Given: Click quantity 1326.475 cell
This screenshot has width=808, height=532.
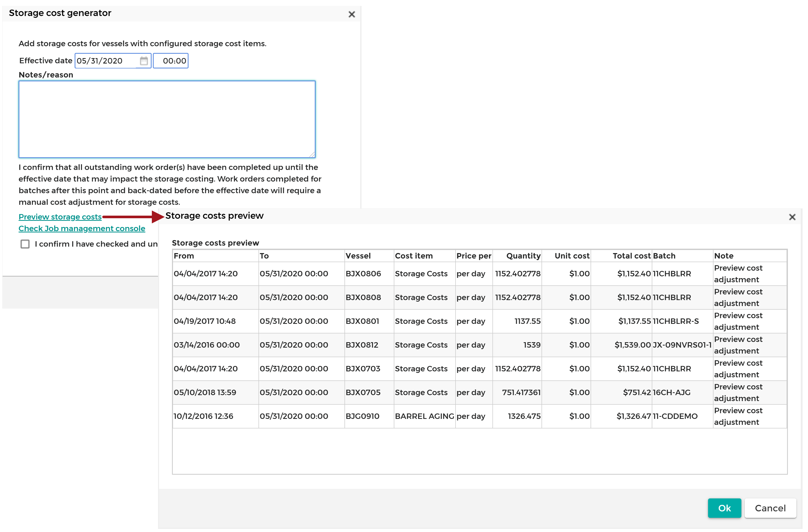Looking at the screenshot, I should pos(518,417).
